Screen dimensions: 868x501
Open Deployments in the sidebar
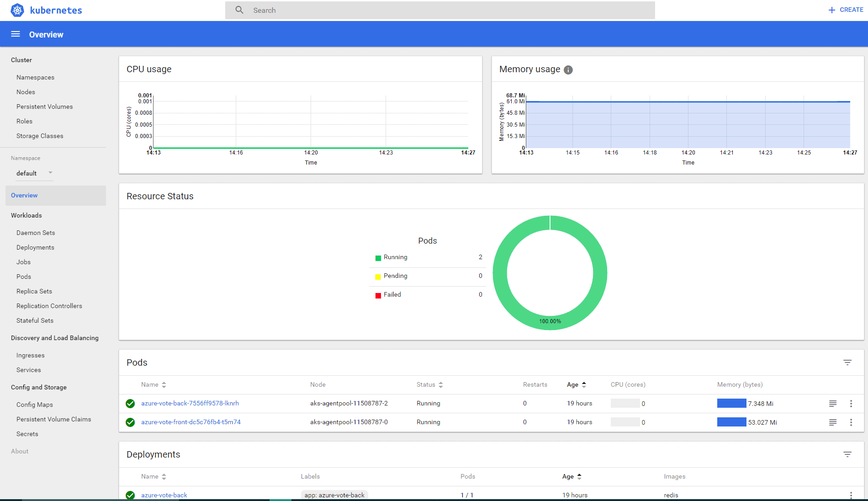tap(35, 247)
